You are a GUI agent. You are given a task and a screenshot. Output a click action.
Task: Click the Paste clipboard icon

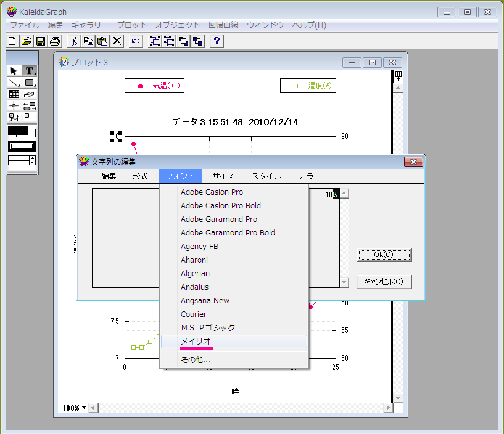(x=102, y=41)
